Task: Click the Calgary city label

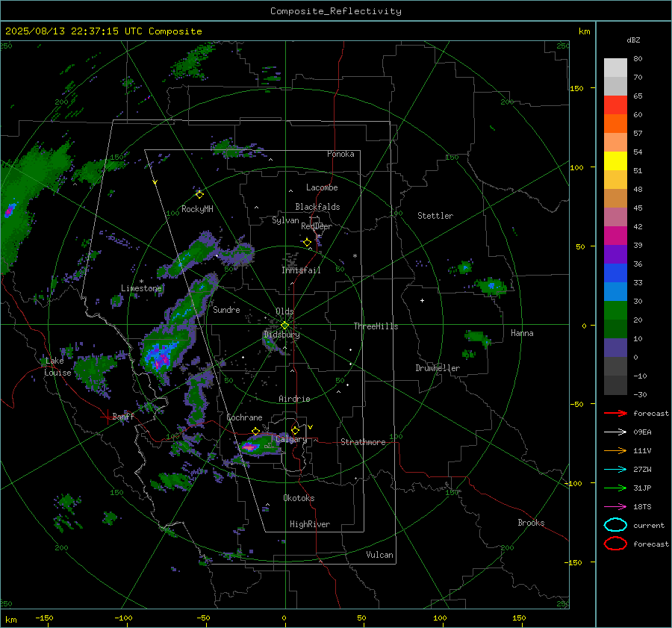Action: point(291,439)
